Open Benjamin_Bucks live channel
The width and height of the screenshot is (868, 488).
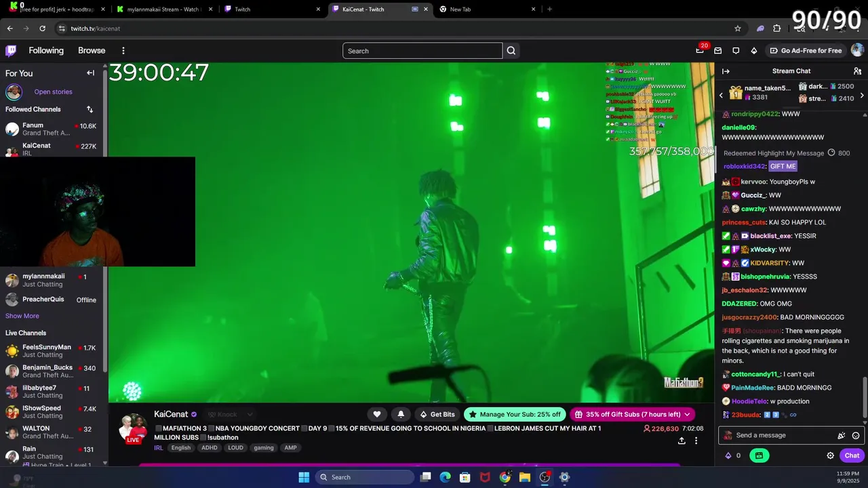[x=51, y=371]
